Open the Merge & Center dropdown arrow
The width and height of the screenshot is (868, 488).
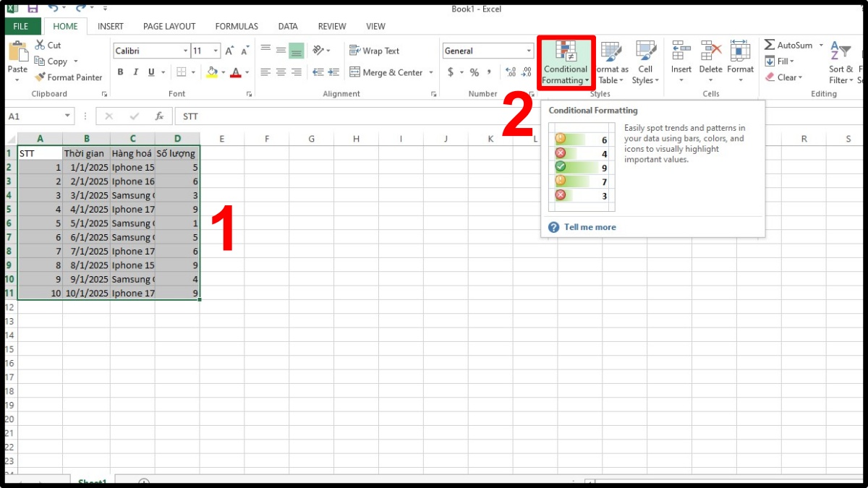431,72
